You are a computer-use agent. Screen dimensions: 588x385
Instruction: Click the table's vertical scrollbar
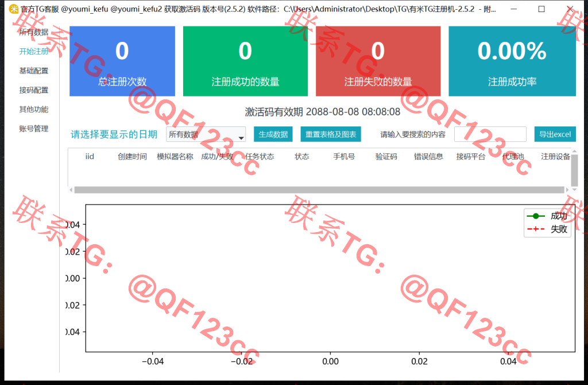click(574, 170)
